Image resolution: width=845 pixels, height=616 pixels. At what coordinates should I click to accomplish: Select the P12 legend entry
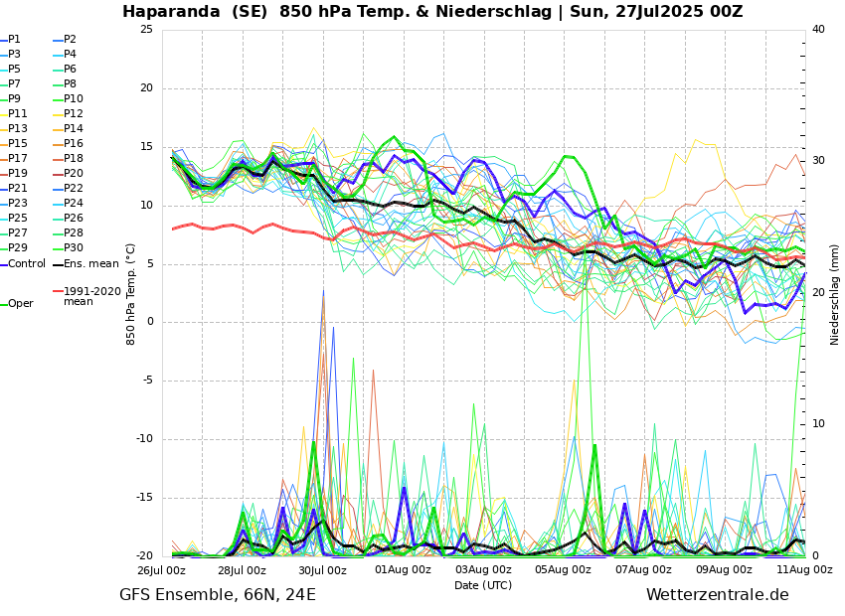(x=73, y=114)
